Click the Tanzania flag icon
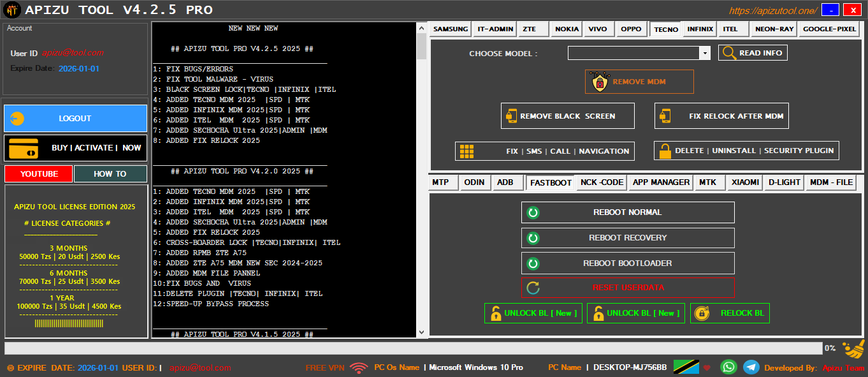 click(x=686, y=367)
